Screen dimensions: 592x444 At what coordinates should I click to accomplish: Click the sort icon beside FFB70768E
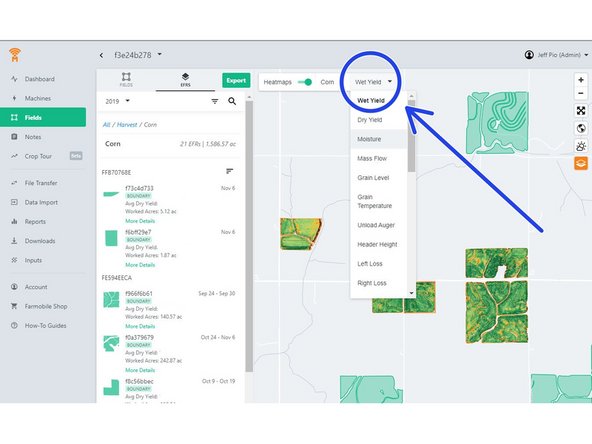pos(229,171)
